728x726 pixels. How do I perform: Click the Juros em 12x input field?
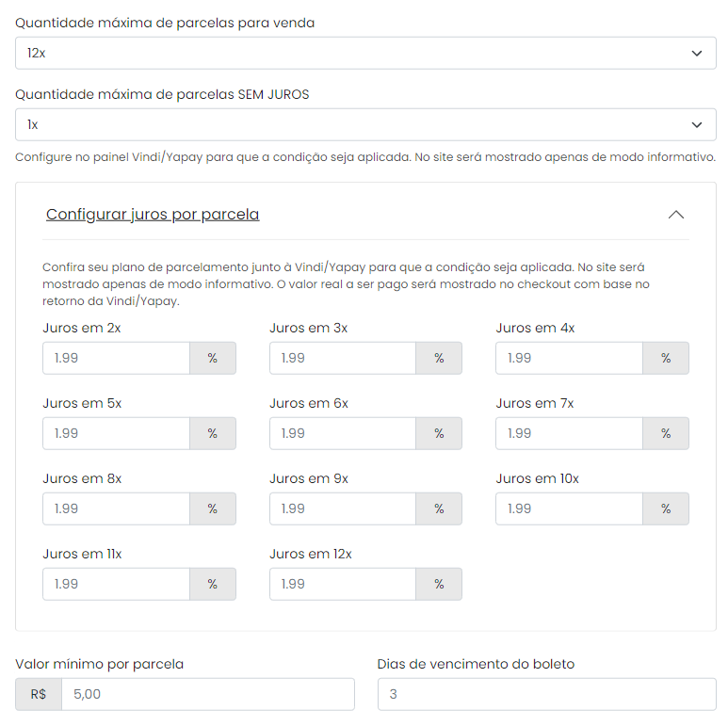(x=343, y=584)
